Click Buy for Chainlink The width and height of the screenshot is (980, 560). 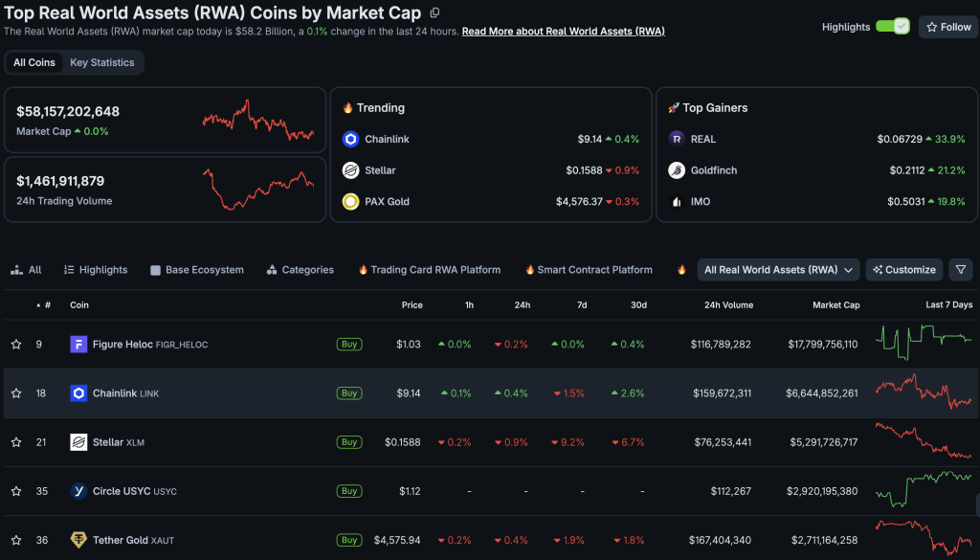tap(349, 393)
